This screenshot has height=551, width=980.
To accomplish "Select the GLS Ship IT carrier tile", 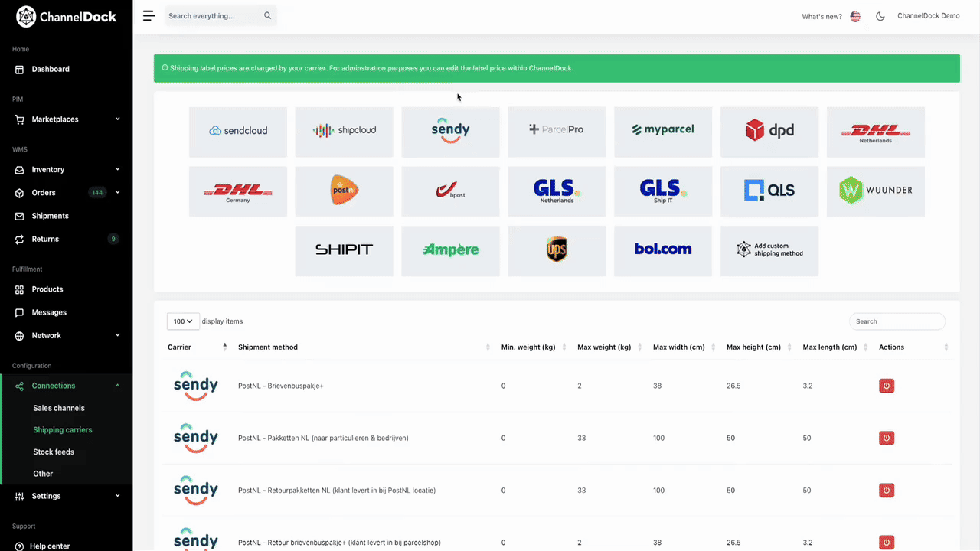I will click(663, 191).
